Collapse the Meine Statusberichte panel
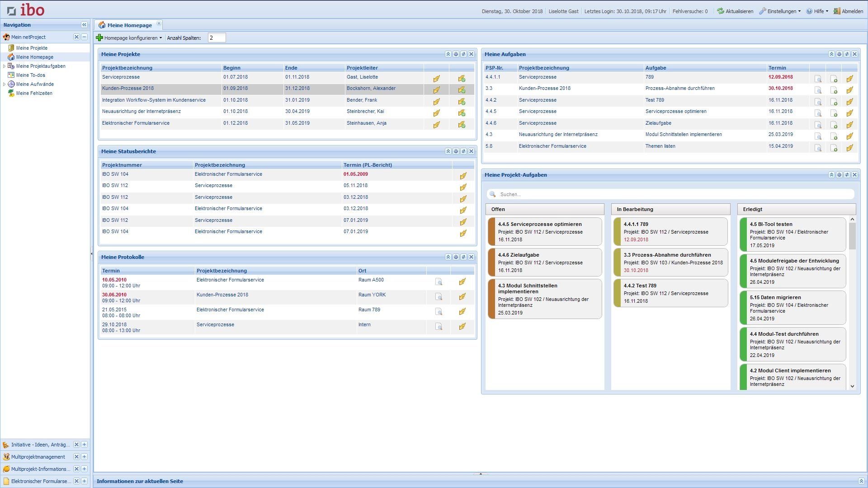This screenshot has width=868, height=488. pos(448,151)
